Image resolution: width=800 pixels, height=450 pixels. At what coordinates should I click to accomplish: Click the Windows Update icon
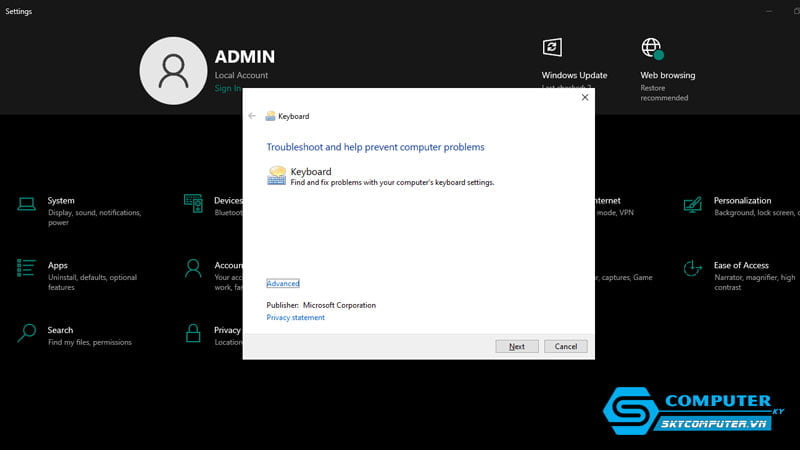pos(551,48)
